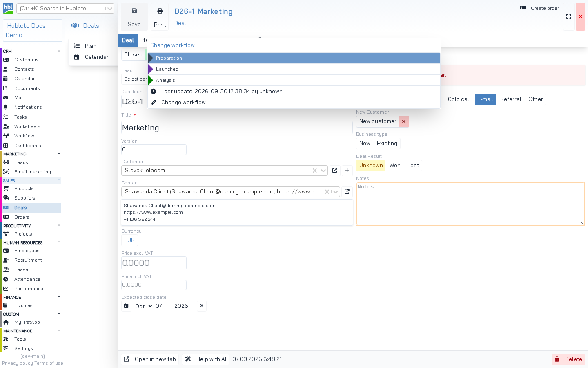Click the Create order button
The image size is (588, 368).
tap(540, 8)
